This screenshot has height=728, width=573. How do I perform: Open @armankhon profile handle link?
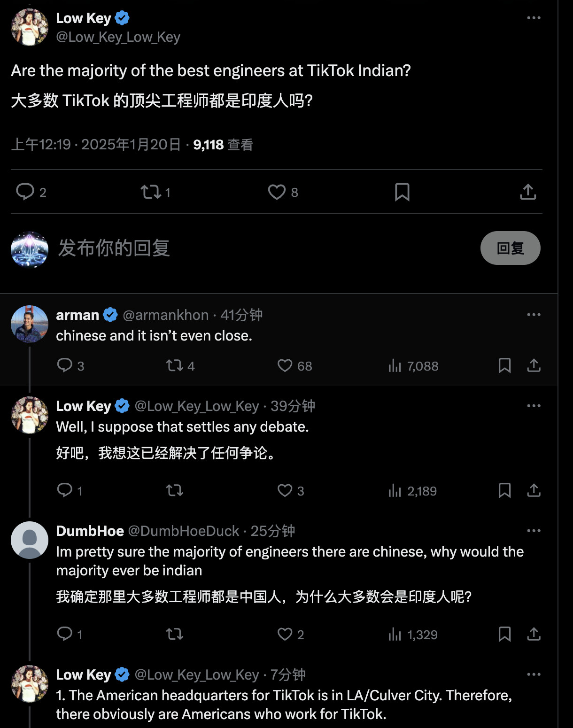coord(165,315)
